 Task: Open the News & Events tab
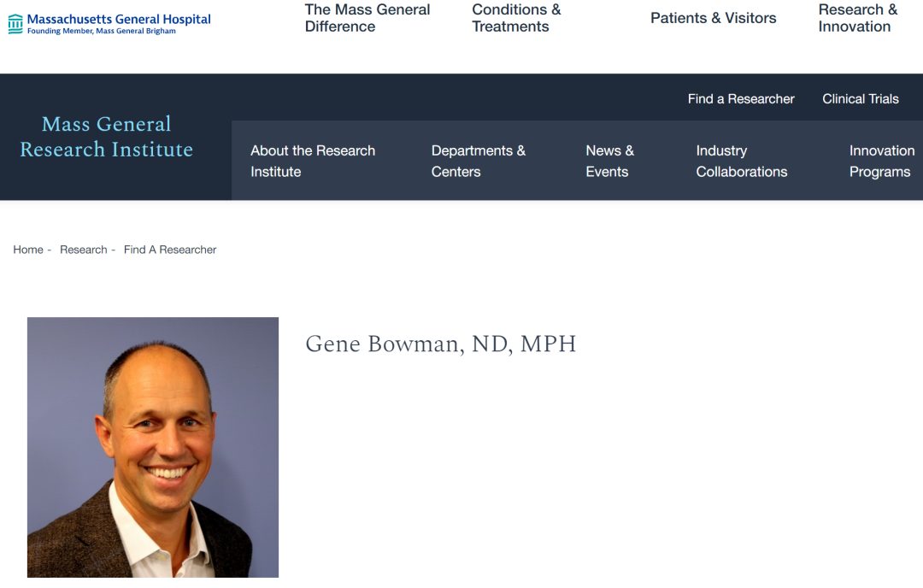pos(609,161)
